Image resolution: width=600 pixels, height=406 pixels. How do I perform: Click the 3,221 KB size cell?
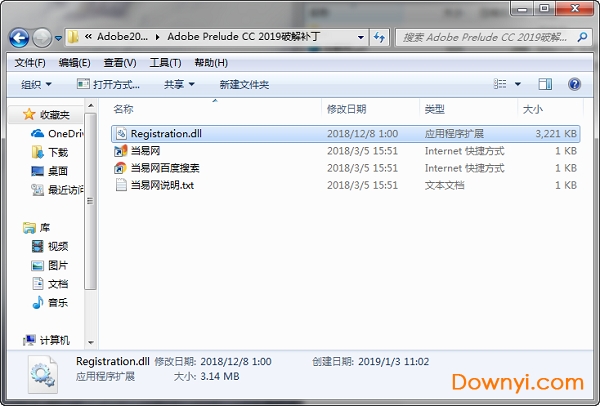pos(556,134)
